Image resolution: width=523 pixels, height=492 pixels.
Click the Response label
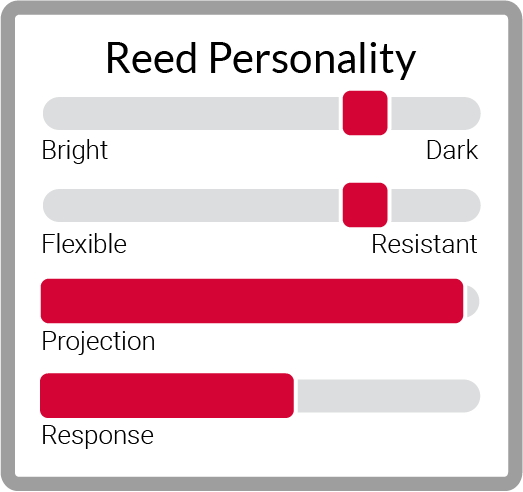pyautogui.click(x=98, y=436)
